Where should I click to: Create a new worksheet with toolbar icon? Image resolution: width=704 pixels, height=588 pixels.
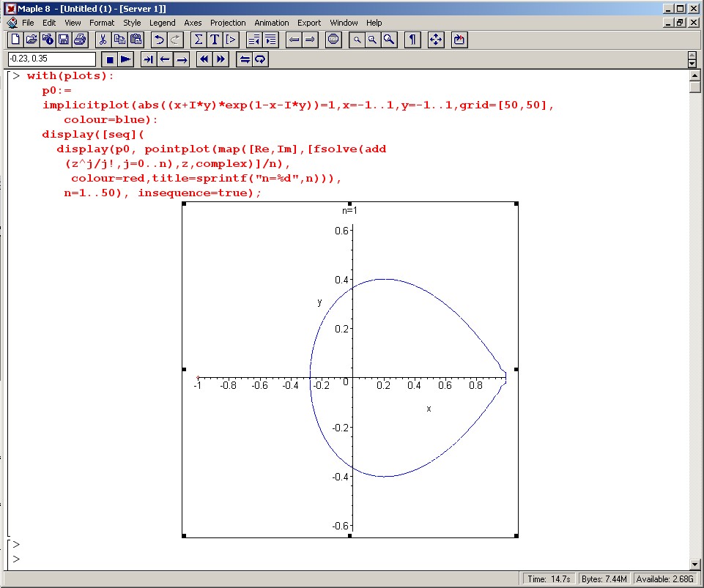pos(15,40)
